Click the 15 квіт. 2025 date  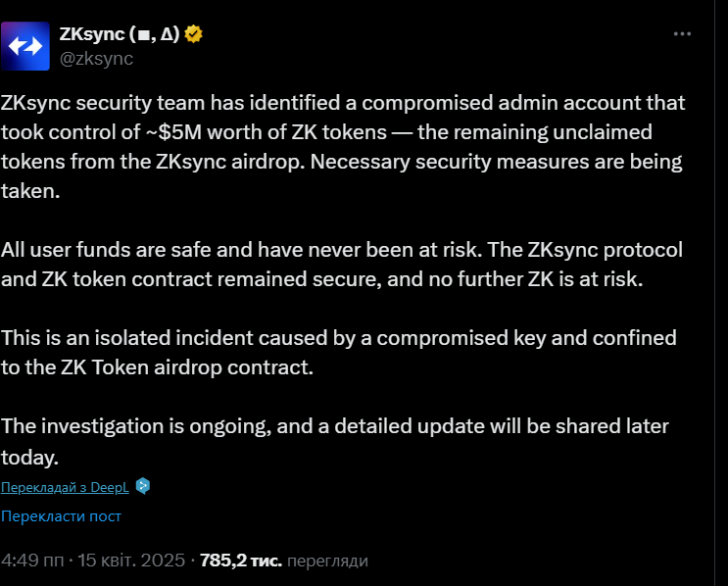click(x=131, y=561)
